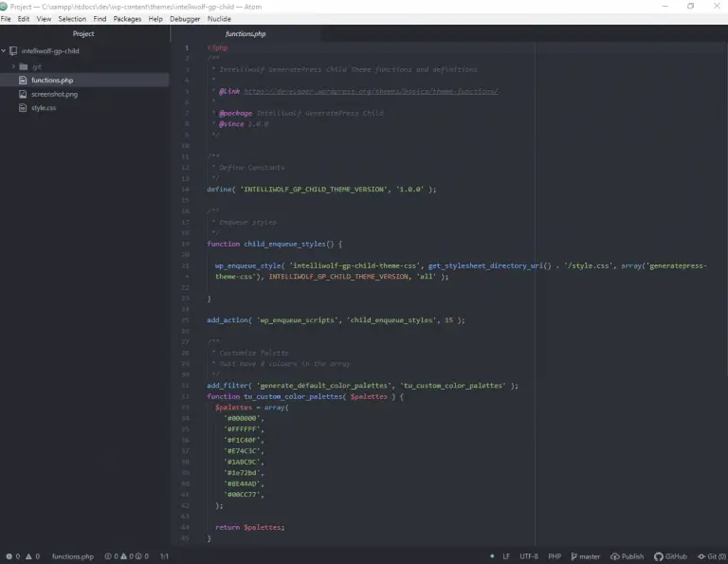Click the '#000000' color value
Screen dimensions: 728x564
coord(242,418)
